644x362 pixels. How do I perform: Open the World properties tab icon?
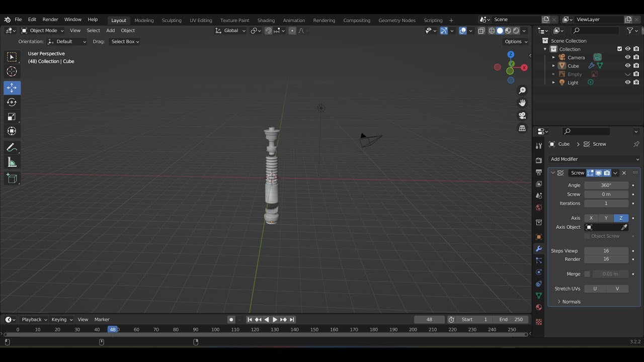(539, 208)
